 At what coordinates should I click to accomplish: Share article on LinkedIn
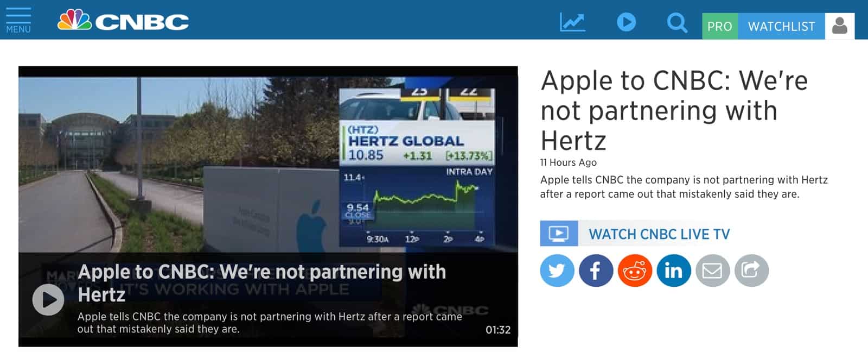point(674,271)
